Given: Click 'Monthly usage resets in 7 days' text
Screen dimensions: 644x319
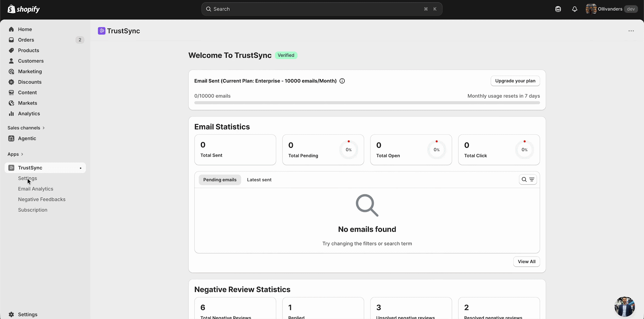Looking at the screenshot, I should 503,96.
